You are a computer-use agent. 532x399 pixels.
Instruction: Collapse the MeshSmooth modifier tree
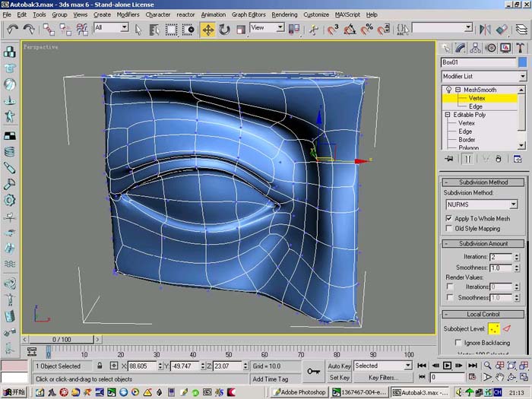(x=458, y=90)
